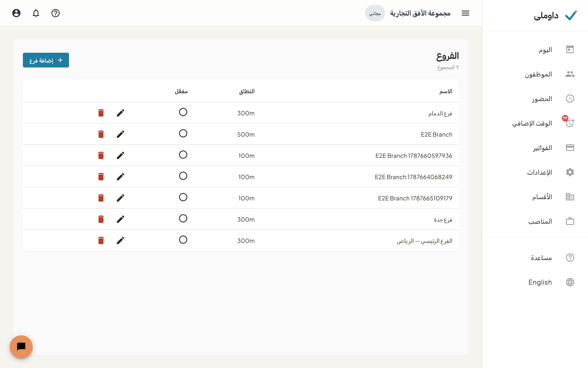Viewport: 588px width, 368px height.
Task: Click the الفرع الرئيسي — الرياض name
Action: tap(424, 241)
